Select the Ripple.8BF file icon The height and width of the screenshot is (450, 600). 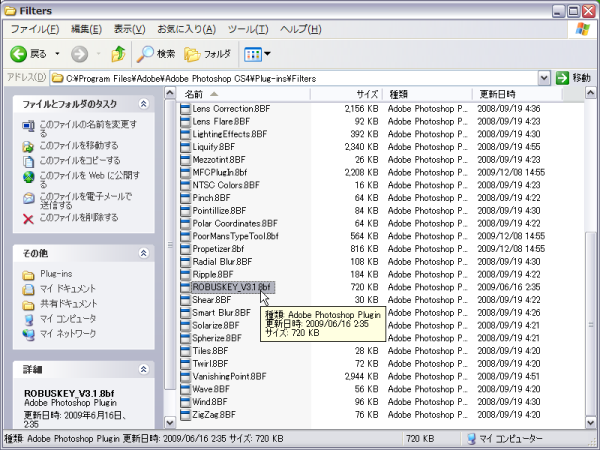[185, 275]
